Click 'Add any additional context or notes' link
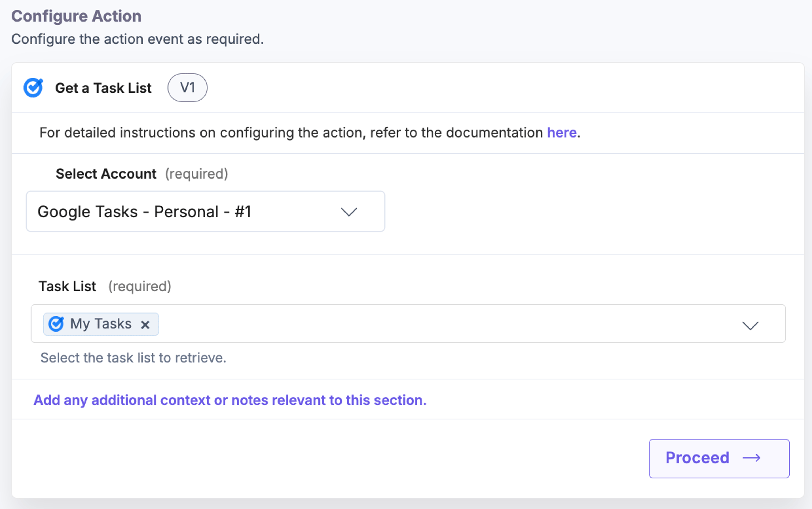This screenshot has height=509, width=812. coord(230,400)
